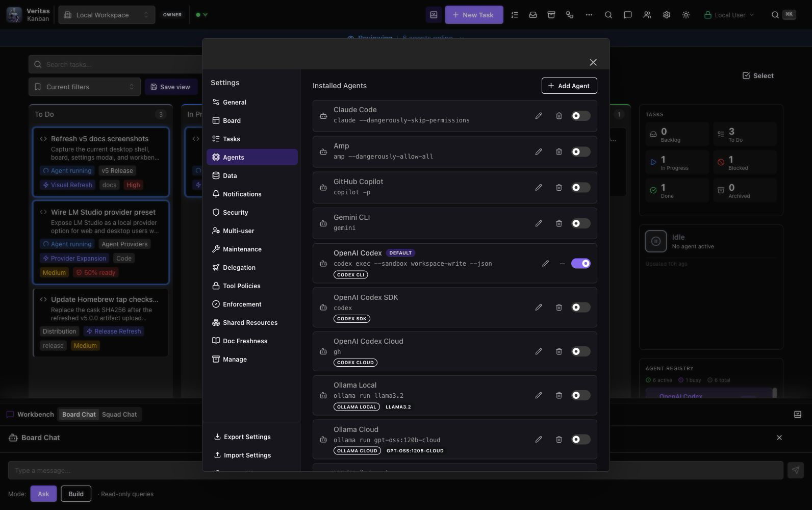Click the send message paper plane icon
The width and height of the screenshot is (812, 510).
796,470
